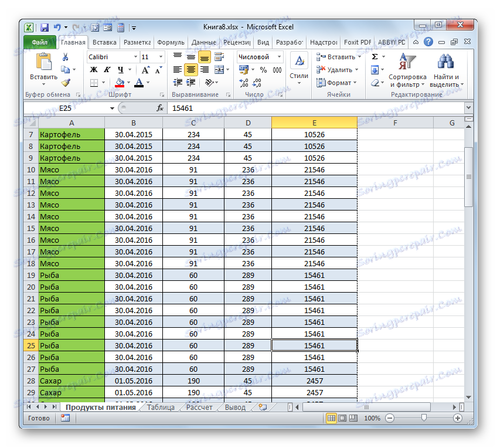
Task: Apply fill color bucket icon
Action: [120, 83]
